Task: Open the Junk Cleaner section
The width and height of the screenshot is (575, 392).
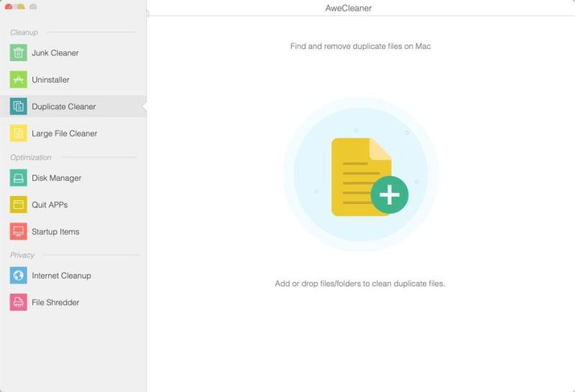Action: 55,52
